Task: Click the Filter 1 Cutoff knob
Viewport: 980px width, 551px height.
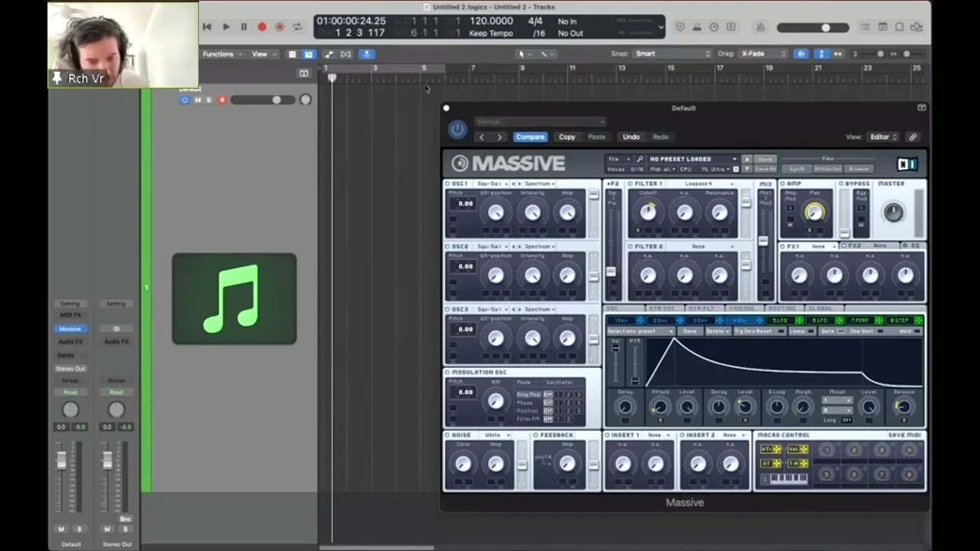Action: click(648, 213)
